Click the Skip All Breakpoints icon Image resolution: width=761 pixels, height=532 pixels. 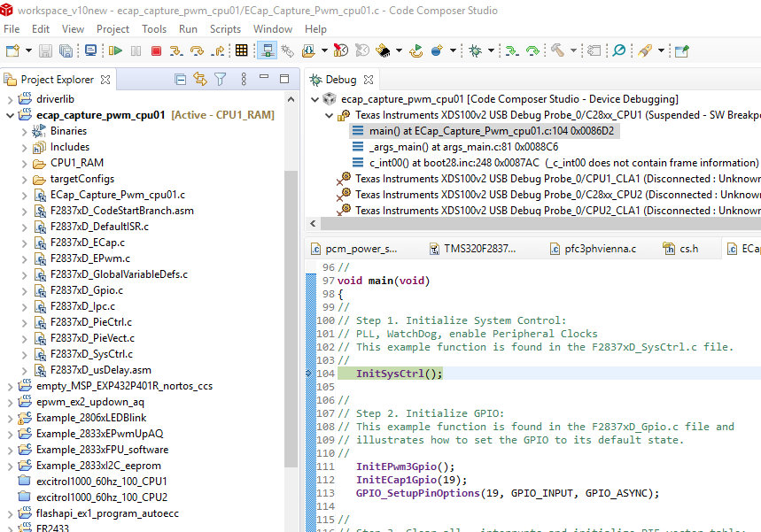click(619, 50)
